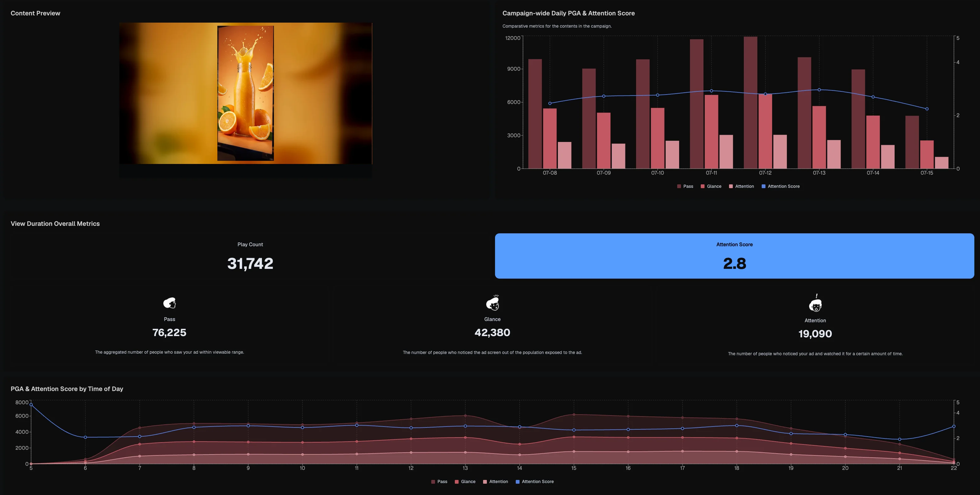This screenshot has width=980, height=495.
Task: Click the hour 12 label on time axis
Action: pos(411,468)
